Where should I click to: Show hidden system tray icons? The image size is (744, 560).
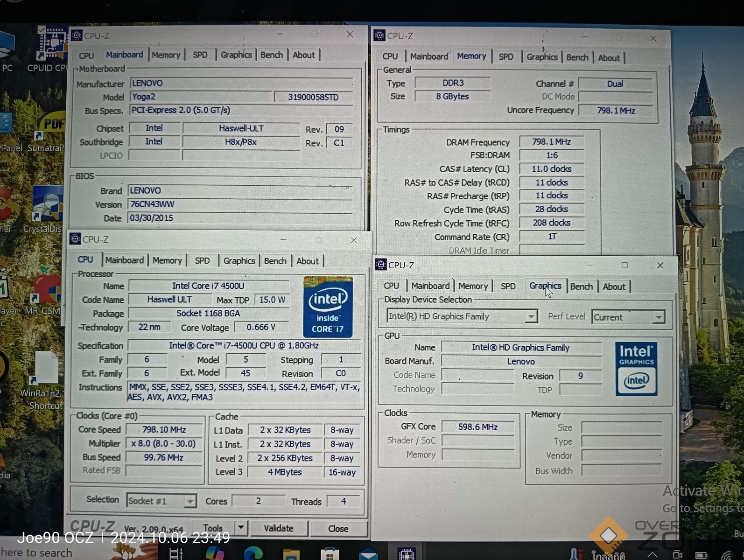tap(652, 555)
